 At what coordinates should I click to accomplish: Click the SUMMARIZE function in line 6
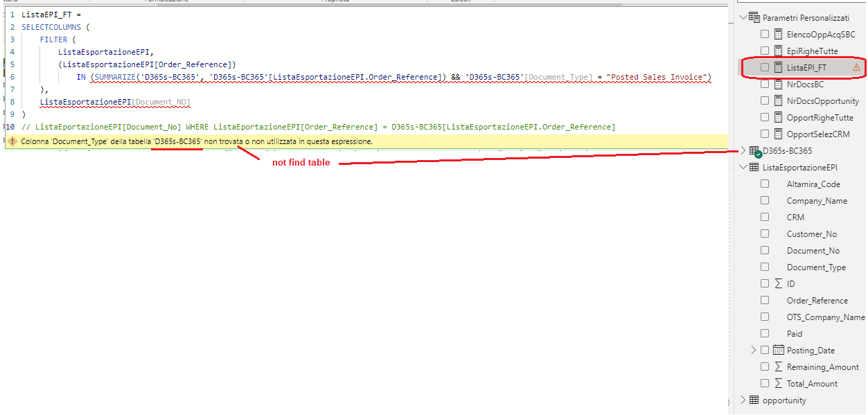pos(116,77)
